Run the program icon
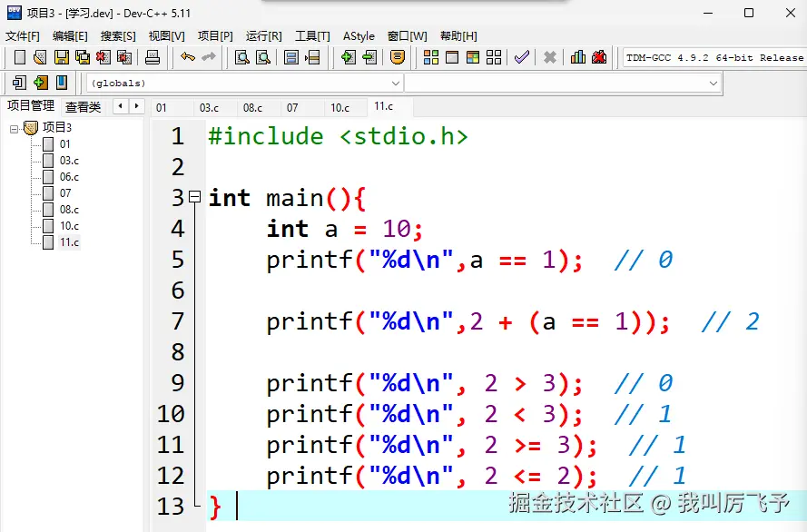807x532 pixels. (x=452, y=57)
